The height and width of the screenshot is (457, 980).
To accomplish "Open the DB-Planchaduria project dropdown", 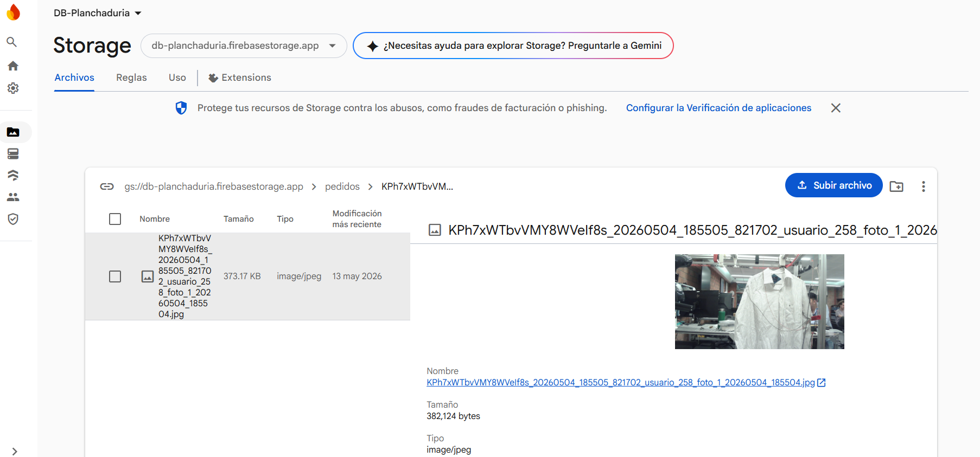I will pos(98,13).
